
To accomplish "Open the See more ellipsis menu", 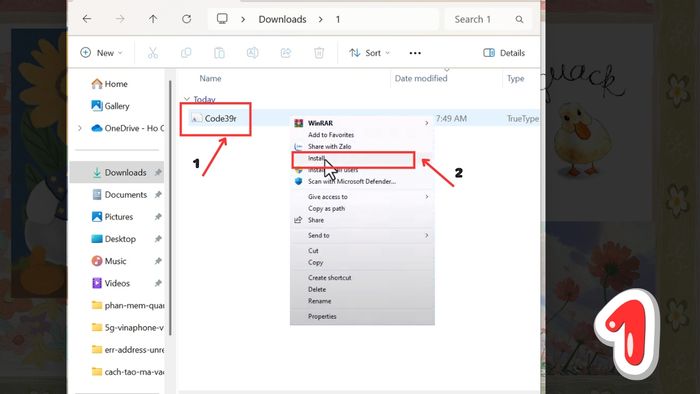I will click(415, 53).
